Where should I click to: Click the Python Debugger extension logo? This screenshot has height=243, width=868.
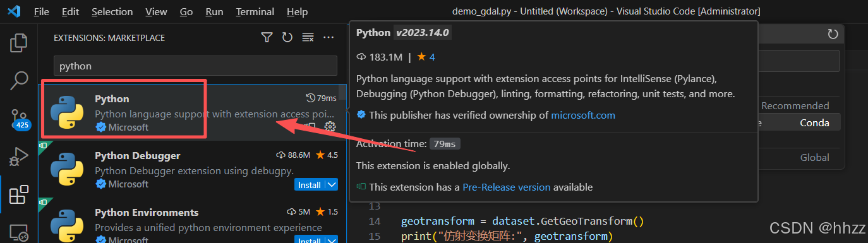click(x=66, y=170)
